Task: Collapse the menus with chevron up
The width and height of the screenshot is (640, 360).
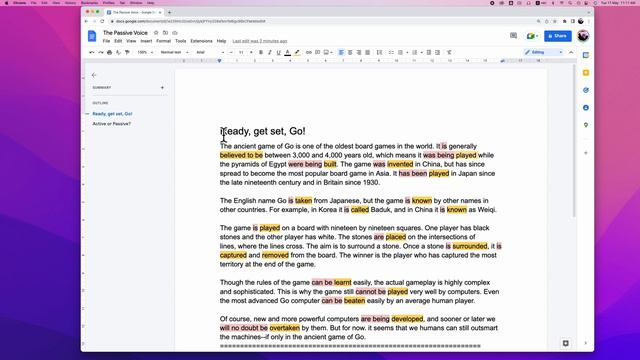Action: tap(571, 53)
